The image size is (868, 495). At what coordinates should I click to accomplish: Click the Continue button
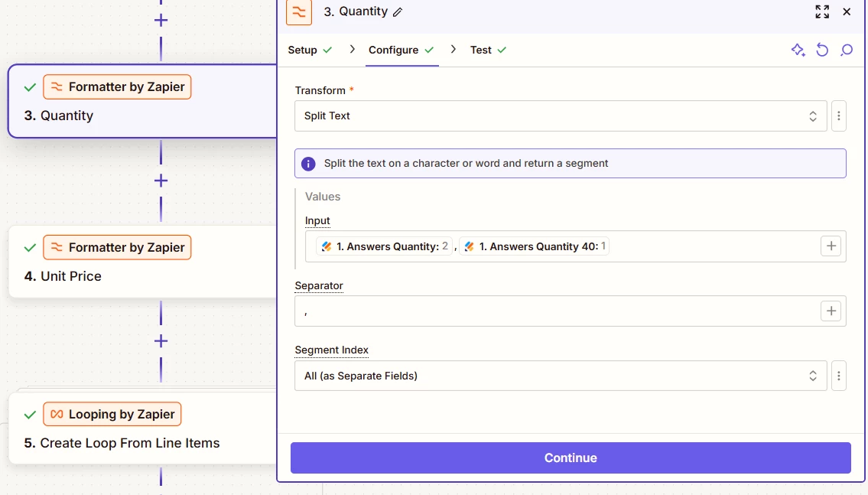click(571, 458)
